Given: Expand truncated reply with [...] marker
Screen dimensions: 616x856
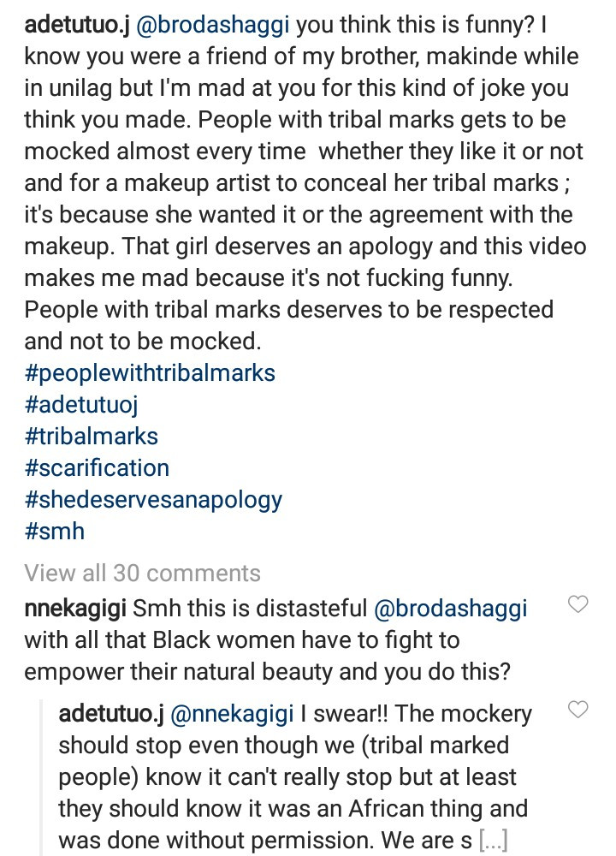Looking at the screenshot, I should pos(493,841).
